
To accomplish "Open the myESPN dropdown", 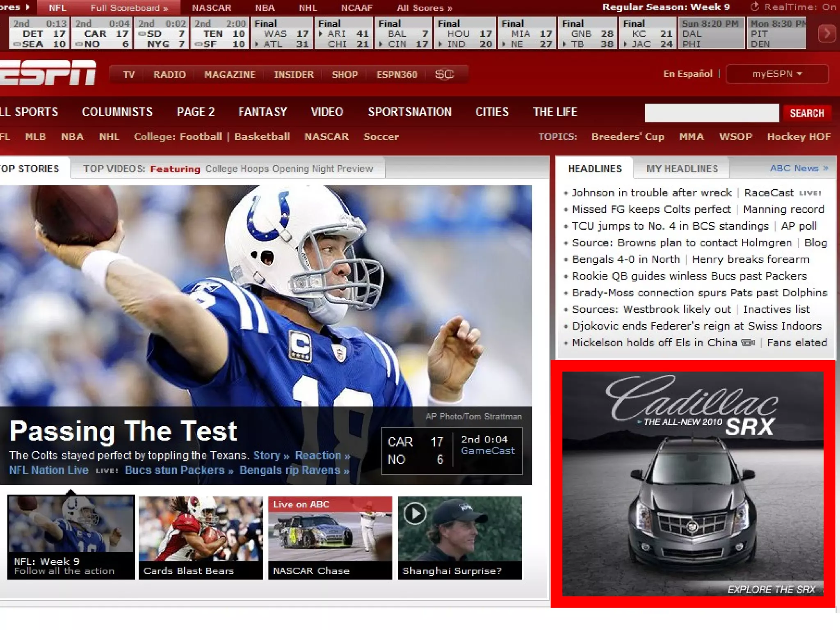I will 777,74.
